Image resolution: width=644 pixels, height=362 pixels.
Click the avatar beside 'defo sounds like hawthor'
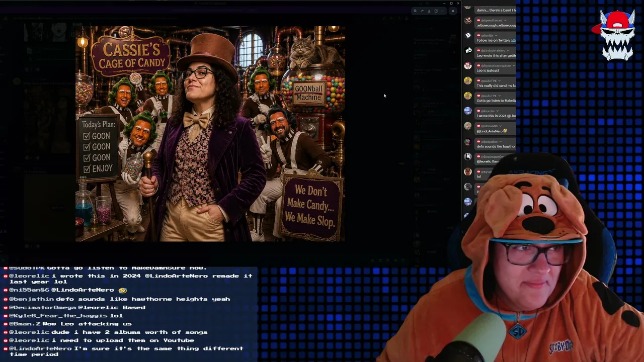click(x=468, y=142)
